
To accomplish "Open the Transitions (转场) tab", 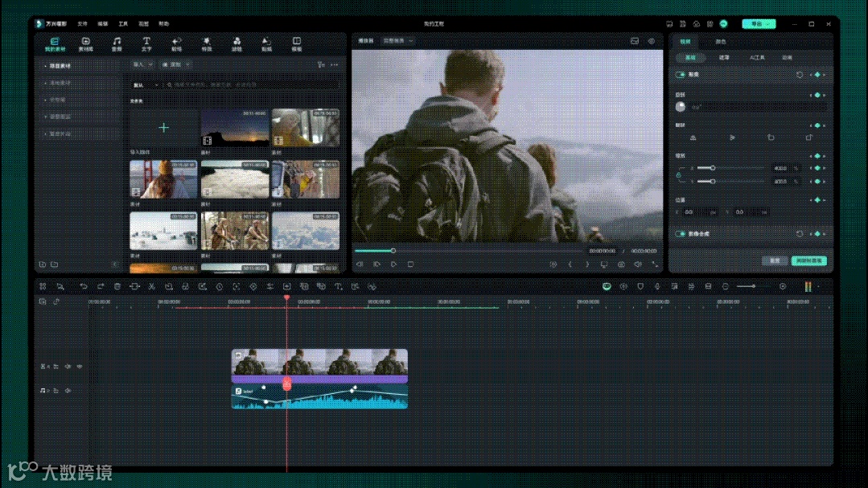I will click(176, 43).
